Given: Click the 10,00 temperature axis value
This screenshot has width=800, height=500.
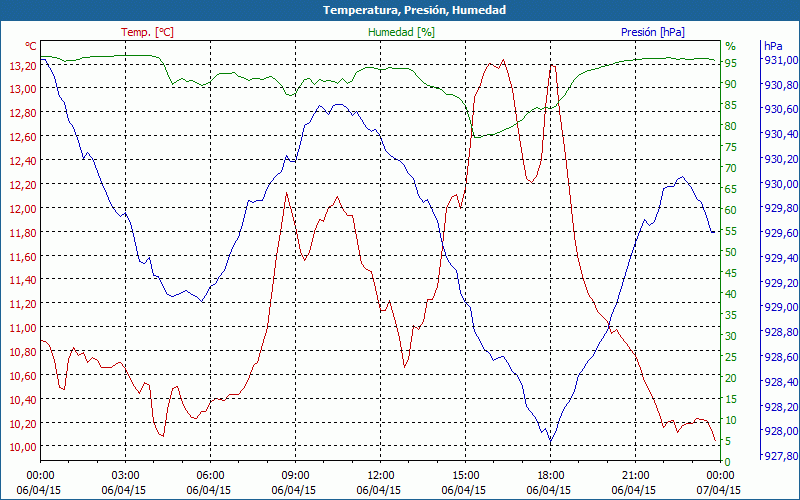Looking at the screenshot, I should [x=22, y=447].
